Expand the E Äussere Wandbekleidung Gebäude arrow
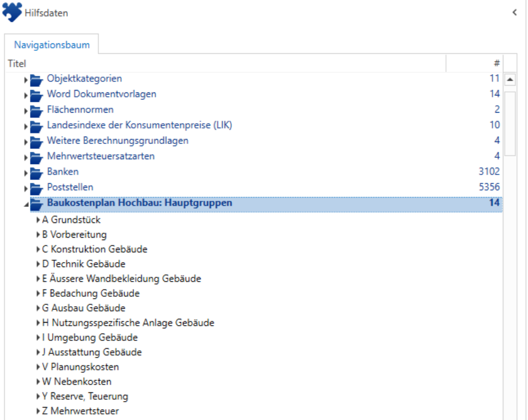 [38, 279]
